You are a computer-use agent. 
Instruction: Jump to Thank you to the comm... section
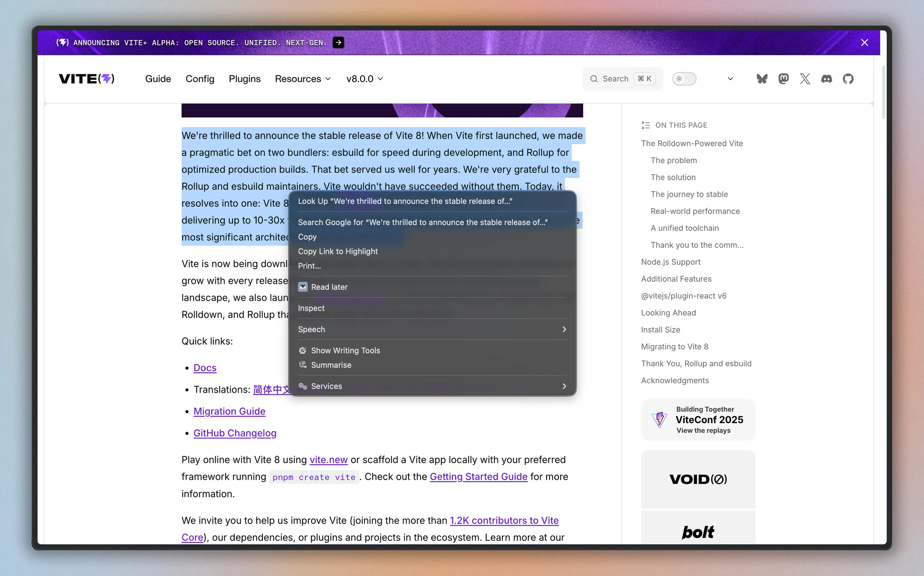[697, 245]
